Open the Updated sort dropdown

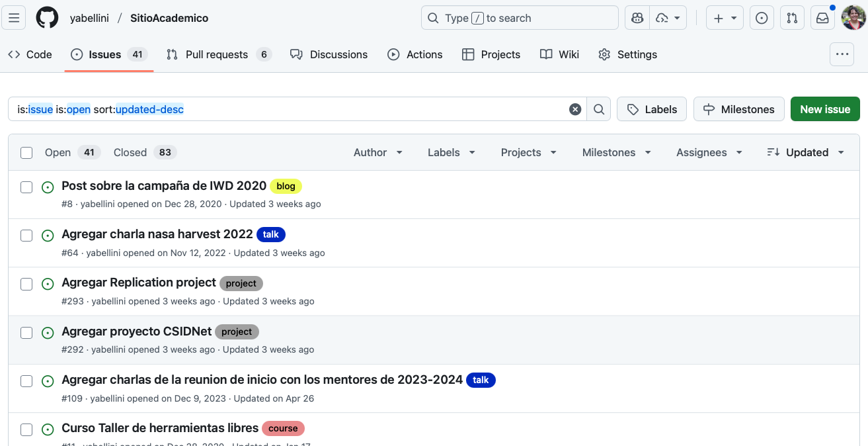806,152
